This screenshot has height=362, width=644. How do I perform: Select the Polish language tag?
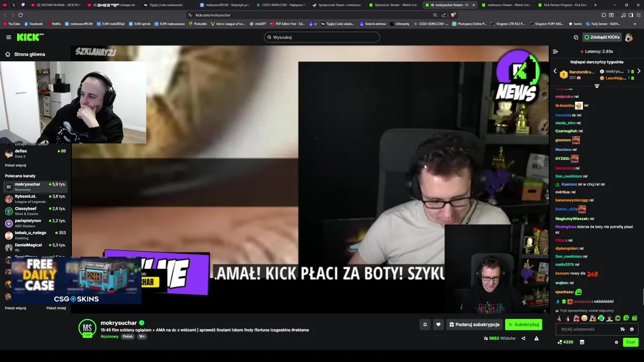coord(128,336)
